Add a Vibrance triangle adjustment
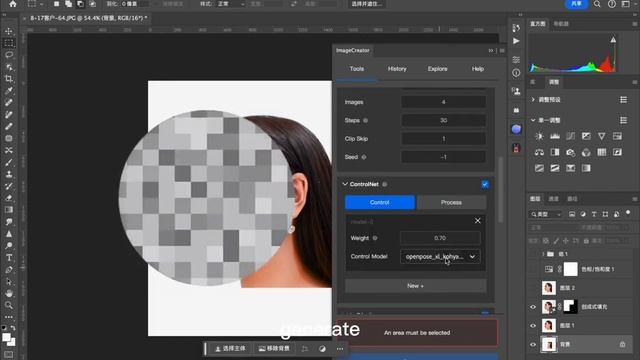 [x=602, y=136]
